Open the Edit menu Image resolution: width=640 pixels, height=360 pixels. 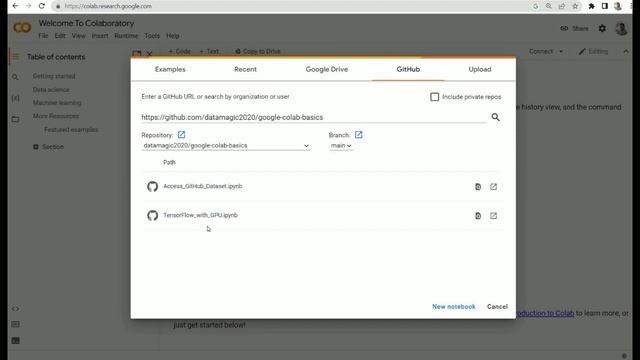click(60, 36)
